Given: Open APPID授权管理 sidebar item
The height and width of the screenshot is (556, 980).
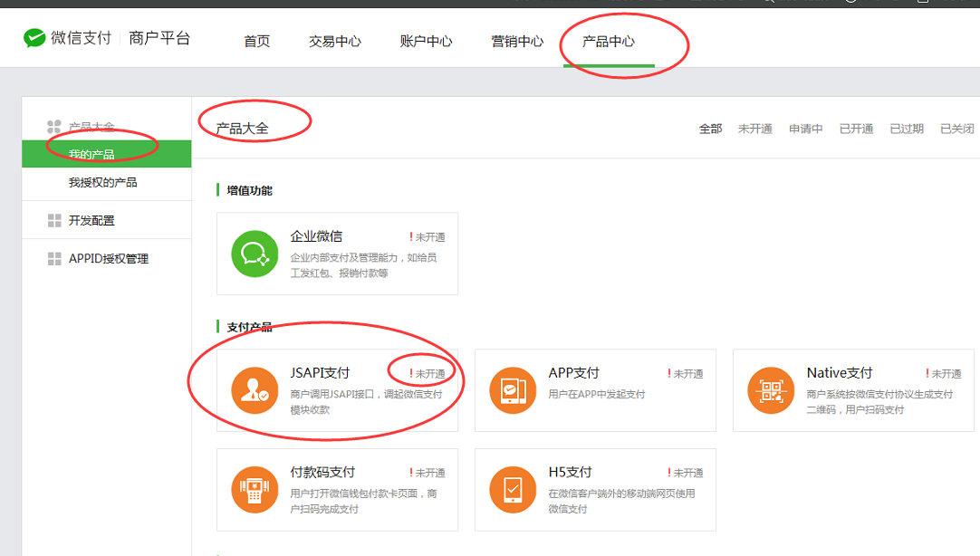Looking at the screenshot, I should (107, 259).
